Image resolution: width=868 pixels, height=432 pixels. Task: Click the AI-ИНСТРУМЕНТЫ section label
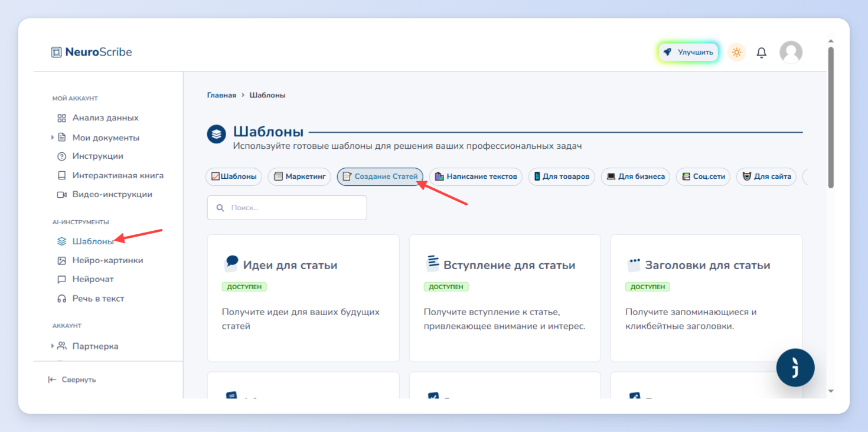[80, 222]
